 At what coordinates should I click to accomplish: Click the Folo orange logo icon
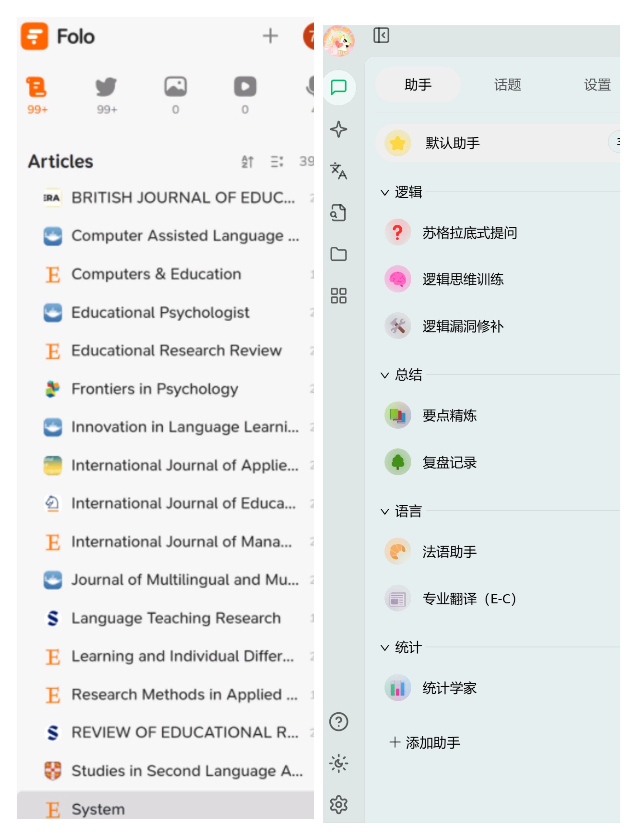coord(35,36)
